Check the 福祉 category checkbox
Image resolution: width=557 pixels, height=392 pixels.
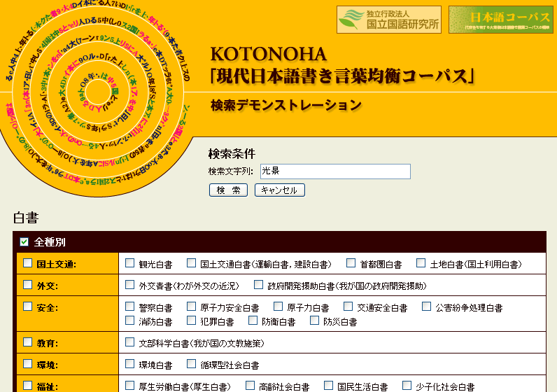pos(28,385)
